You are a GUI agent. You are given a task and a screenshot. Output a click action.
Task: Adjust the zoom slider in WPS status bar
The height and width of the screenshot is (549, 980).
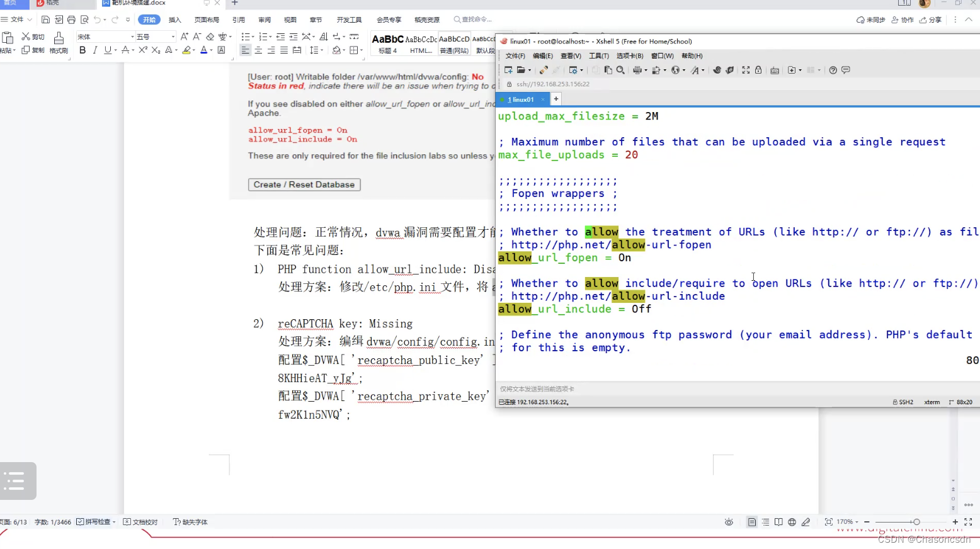click(916, 522)
